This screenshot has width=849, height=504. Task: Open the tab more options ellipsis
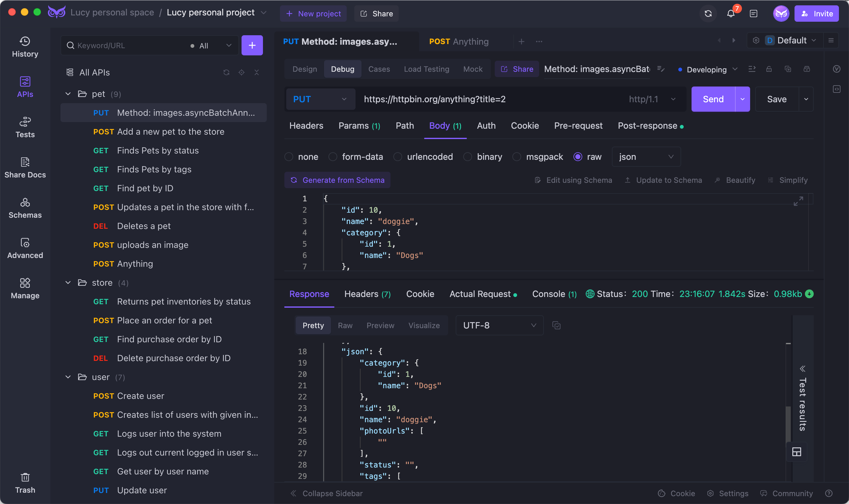(539, 42)
